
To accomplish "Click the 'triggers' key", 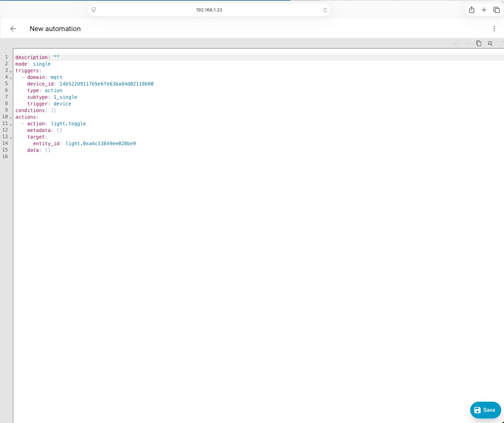I will pyautogui.click(x=27, y=70).
